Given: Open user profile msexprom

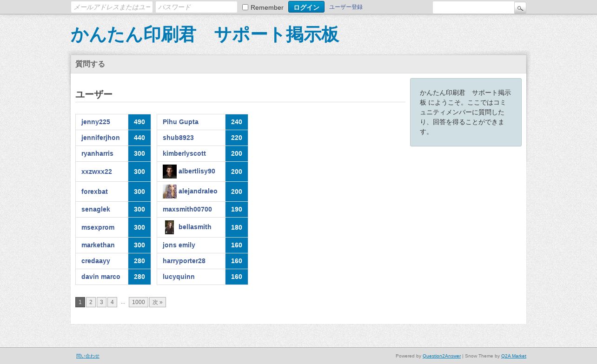Looking at the screenshot, I should click(98, 227).
